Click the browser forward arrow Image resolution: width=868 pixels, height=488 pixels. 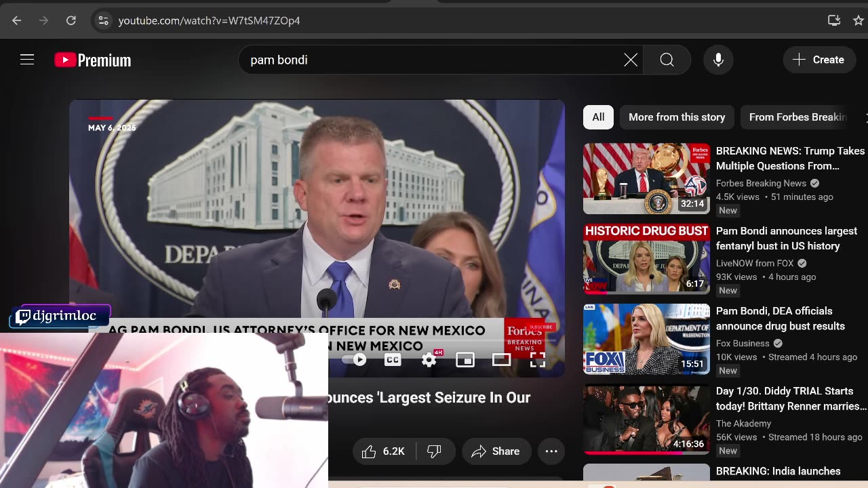[x=44, y=20]
